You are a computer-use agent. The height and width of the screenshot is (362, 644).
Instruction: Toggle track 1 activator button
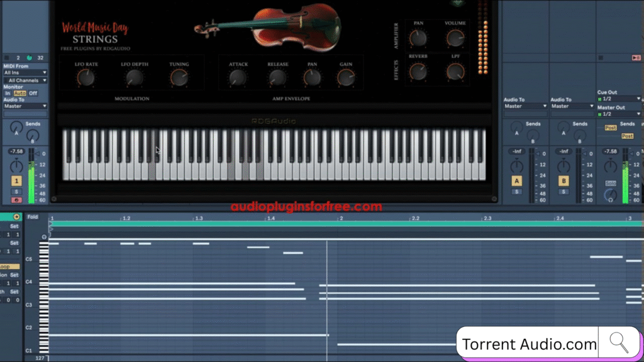(16, 181)
